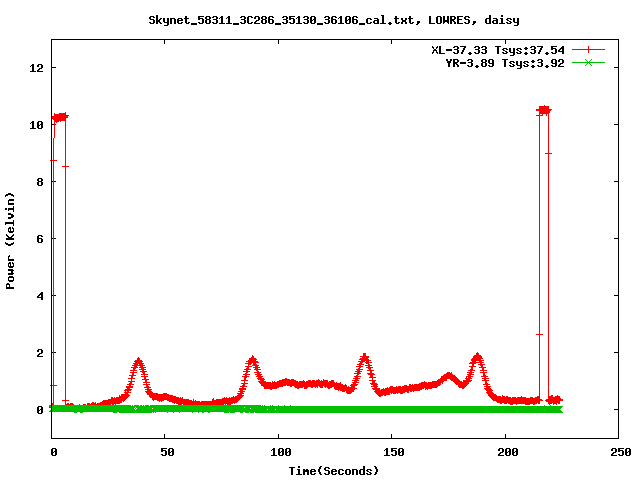Select the YR-3.89 Tsys:3.92 legend label

[x=505, y=63]
